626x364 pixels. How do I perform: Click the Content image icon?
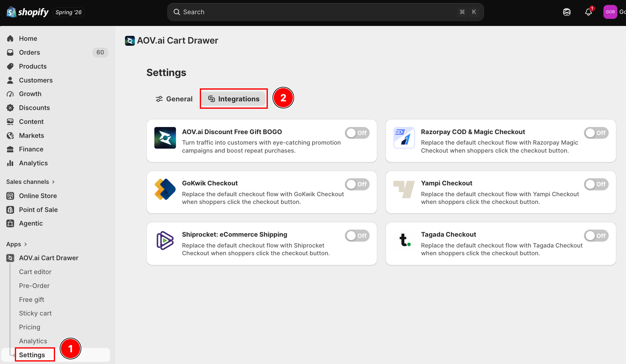point(10,122)
